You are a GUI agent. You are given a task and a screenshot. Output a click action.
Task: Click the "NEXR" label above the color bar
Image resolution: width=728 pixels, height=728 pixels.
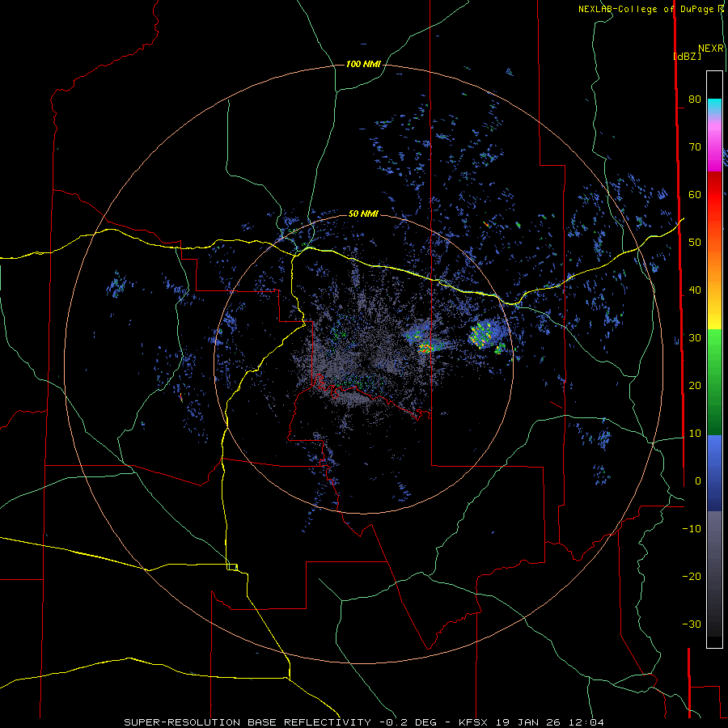710,49
